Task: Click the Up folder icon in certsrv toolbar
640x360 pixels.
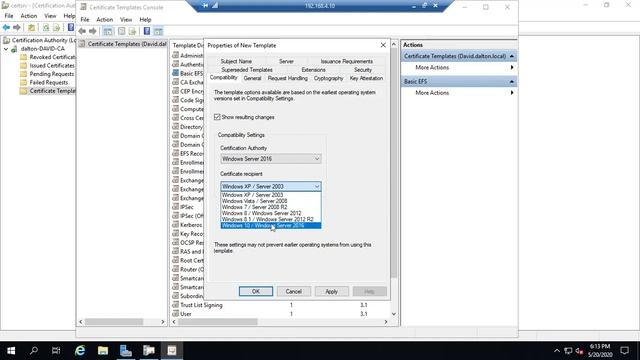Action: tap(31, 27)
